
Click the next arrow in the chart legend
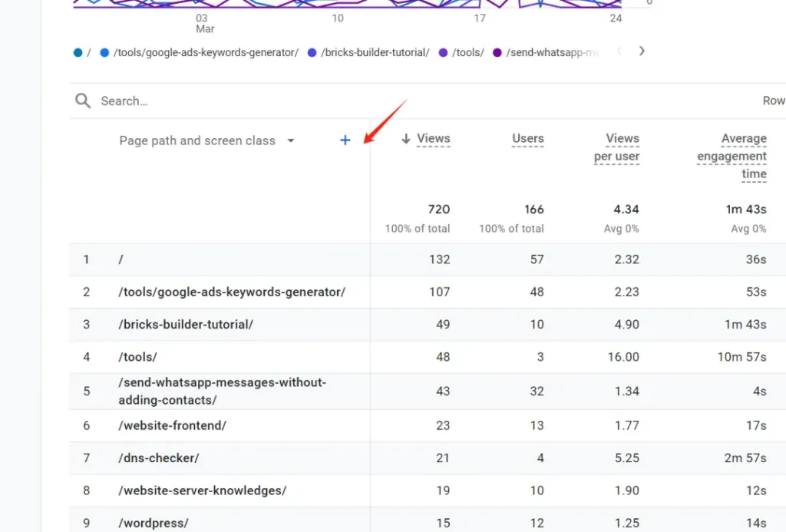pyautogui.click(x=642, y=51)
